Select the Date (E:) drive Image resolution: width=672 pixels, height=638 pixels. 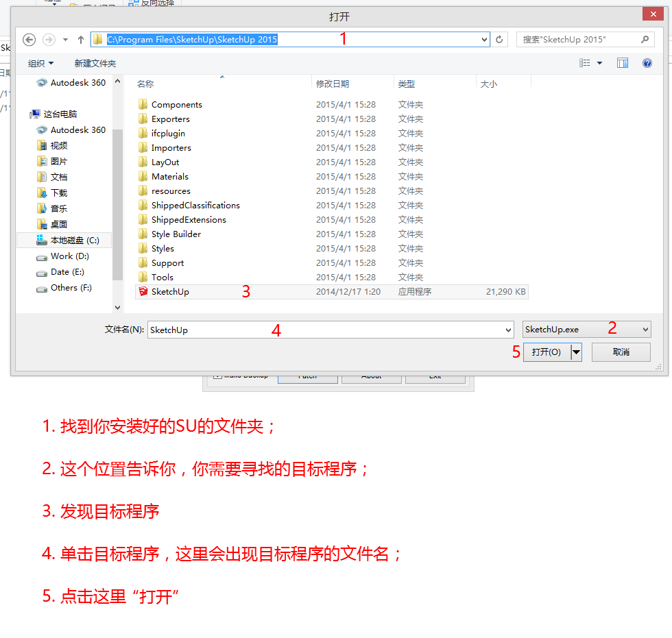[60, 272]
